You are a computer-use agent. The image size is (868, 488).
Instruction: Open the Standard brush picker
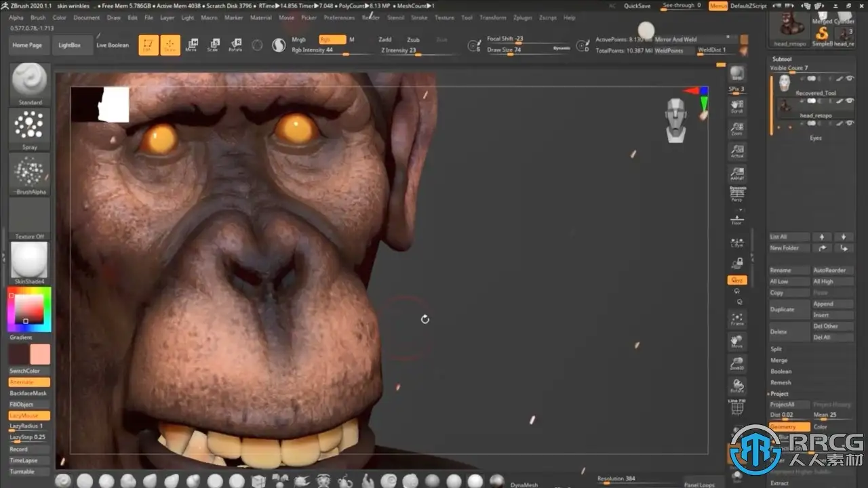pos(29,83)
